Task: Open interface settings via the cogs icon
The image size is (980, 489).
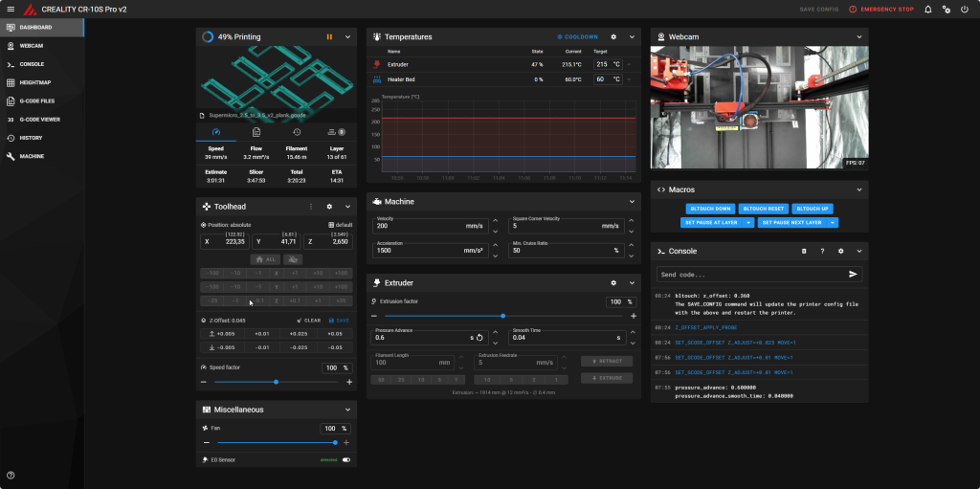Action: coord(946,10)
